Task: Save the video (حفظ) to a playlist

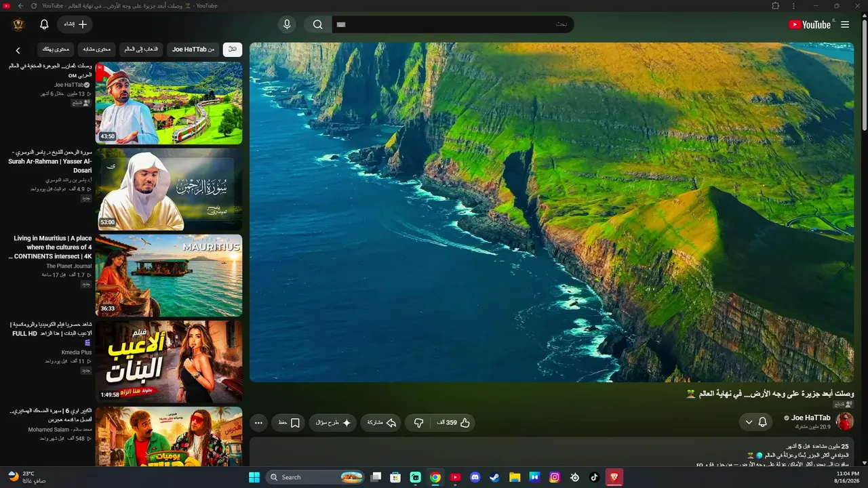Action: pyautogui.click(x=290, y=423)
